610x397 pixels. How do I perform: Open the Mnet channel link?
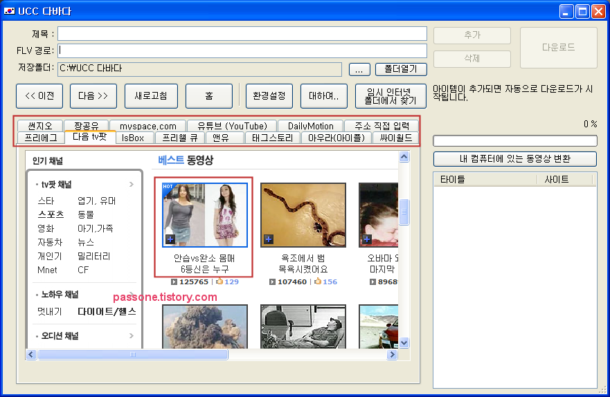click(x=47, y=270)
